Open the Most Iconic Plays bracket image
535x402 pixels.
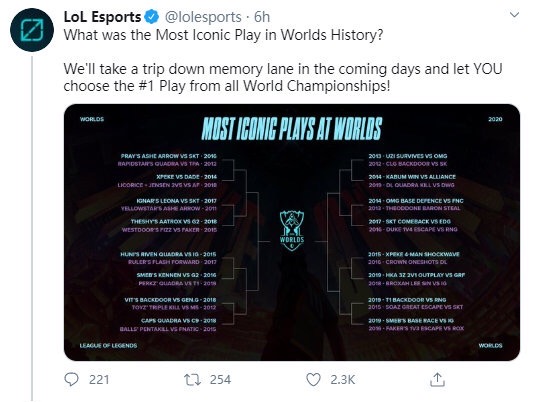click(x=292, y=232)
